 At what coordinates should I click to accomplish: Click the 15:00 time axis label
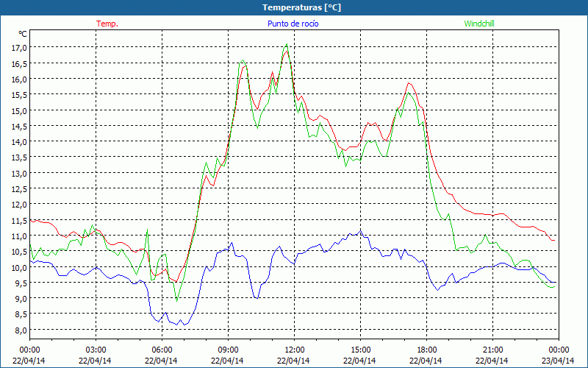(360, 350)
